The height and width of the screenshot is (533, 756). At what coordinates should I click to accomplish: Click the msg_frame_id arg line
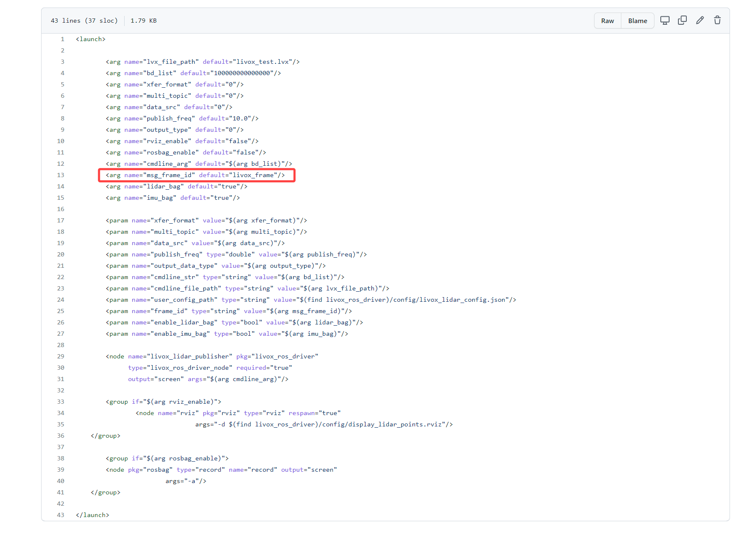tap(195, 175)
